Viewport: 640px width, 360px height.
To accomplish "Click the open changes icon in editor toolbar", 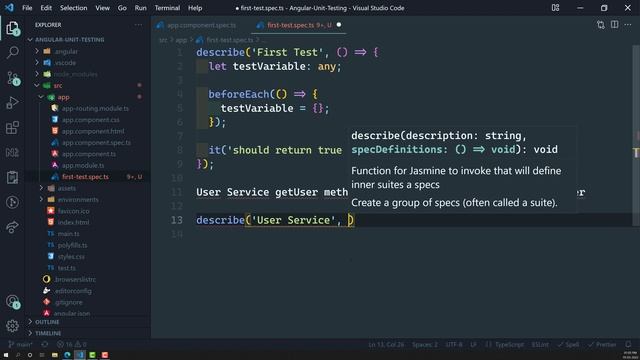I will [x=600, y=25].
